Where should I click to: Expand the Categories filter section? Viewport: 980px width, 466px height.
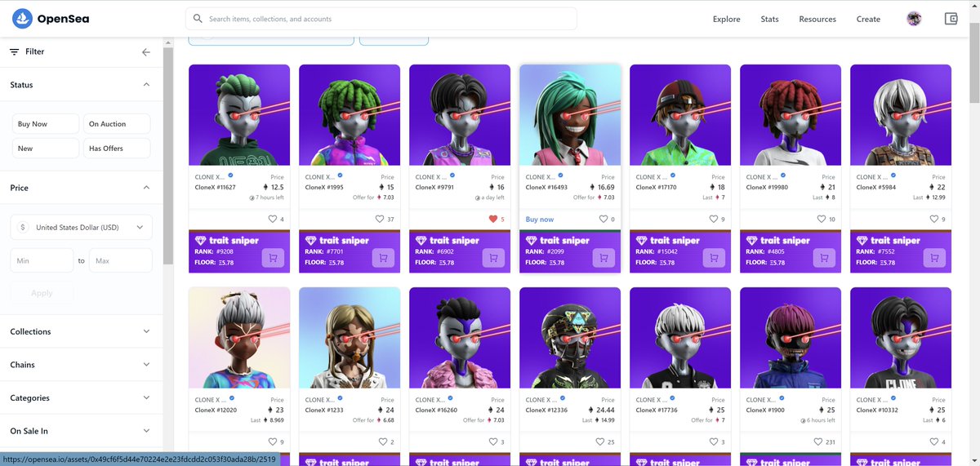[81, 398]
